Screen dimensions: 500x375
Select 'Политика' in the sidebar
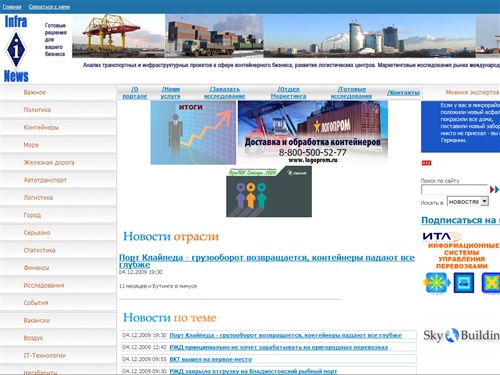(x=58, y=110)
